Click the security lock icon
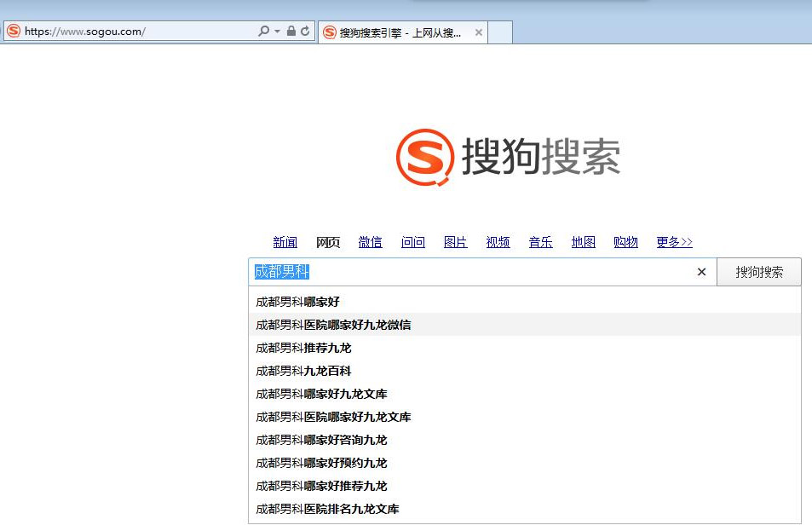This screenshot has height=531, width=812. coord(291,32)
